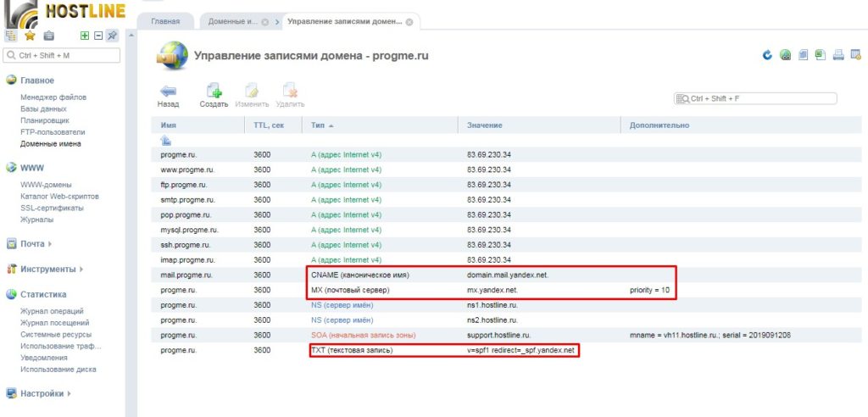
Task: Sort by Значение column header
Action: point(539,125)
